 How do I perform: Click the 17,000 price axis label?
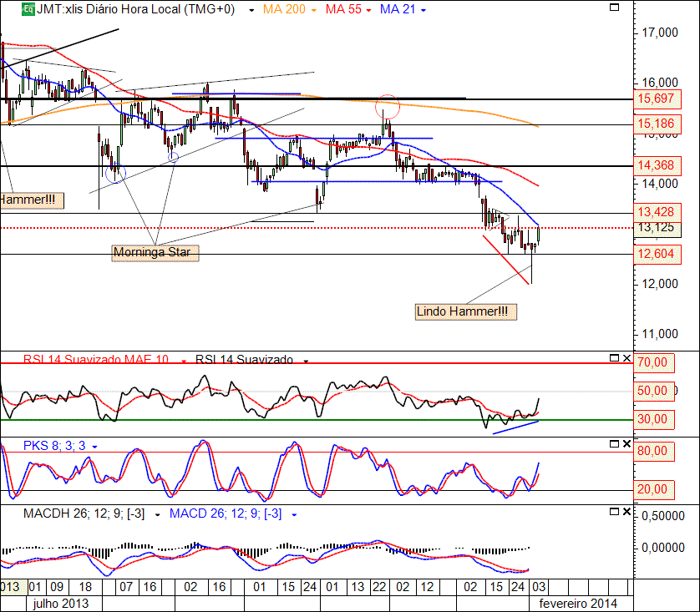[660, 33]
